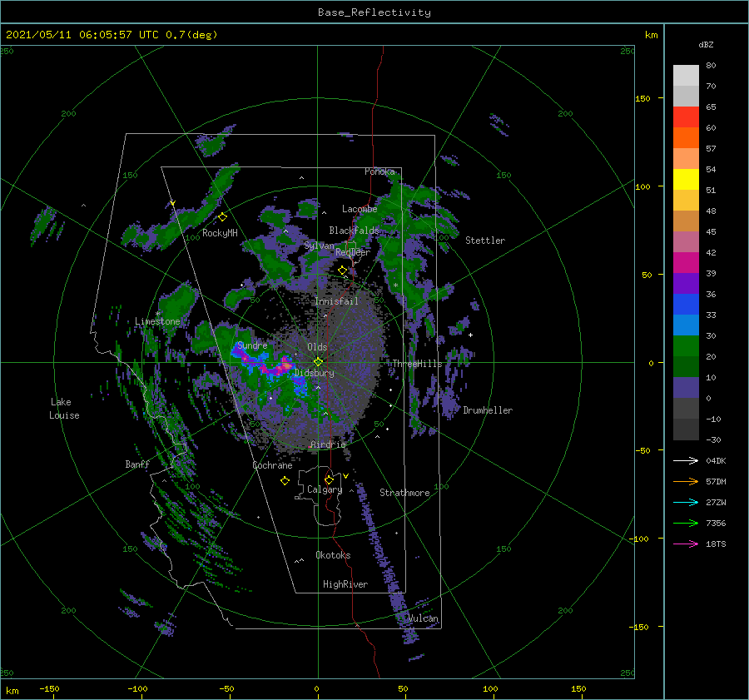Click the Ponoka city label
Viewport: 749px width, 700px height.
pyautogui.click(x=379, y=171)
